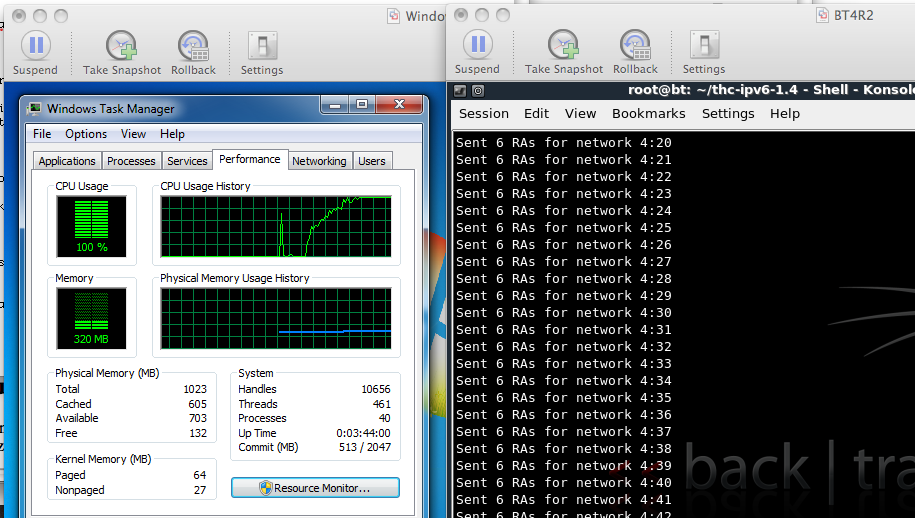The image size is (915, 518).
Task: Open the Bookmarks menu in Konsole
Action: click(x=648, y=113)
